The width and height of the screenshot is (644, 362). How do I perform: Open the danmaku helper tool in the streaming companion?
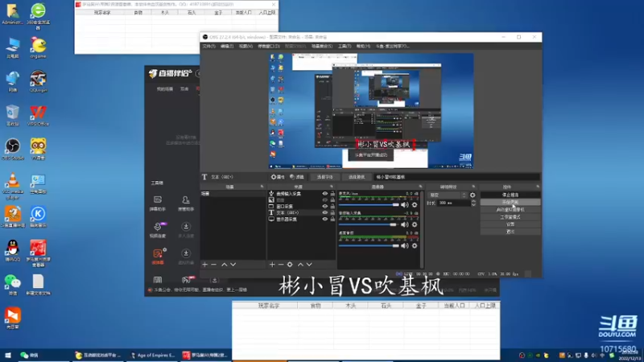point(157,204)
